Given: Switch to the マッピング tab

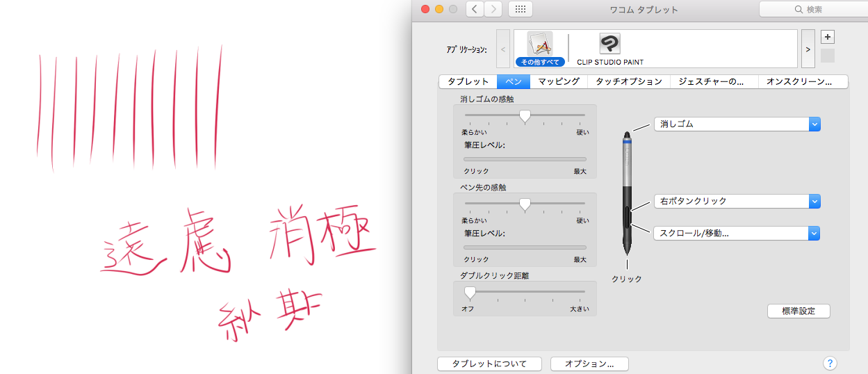Looking at the screenshot, I should pyautogui.click(x=558, y=81).
